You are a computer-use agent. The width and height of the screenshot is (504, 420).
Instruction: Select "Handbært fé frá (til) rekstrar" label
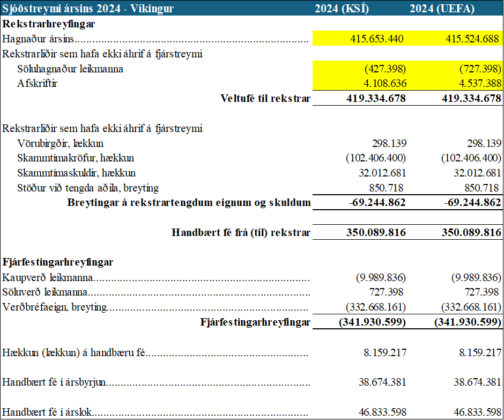tap(241, 232)
